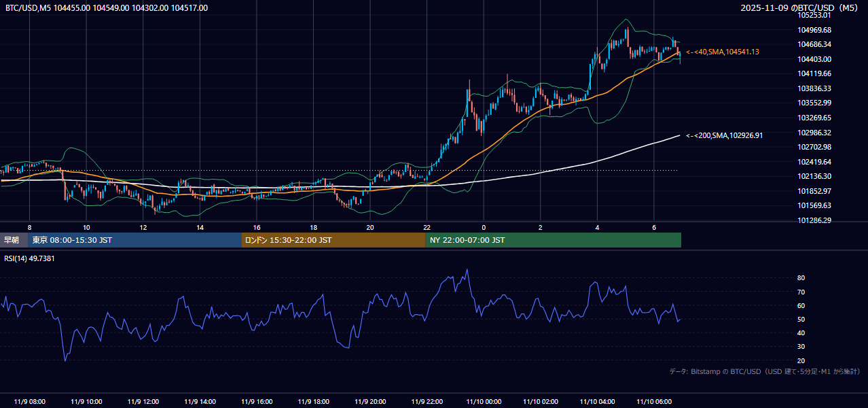Click the ロンドン 15:30-22:00 JST session bar

(x=333, y=240)
